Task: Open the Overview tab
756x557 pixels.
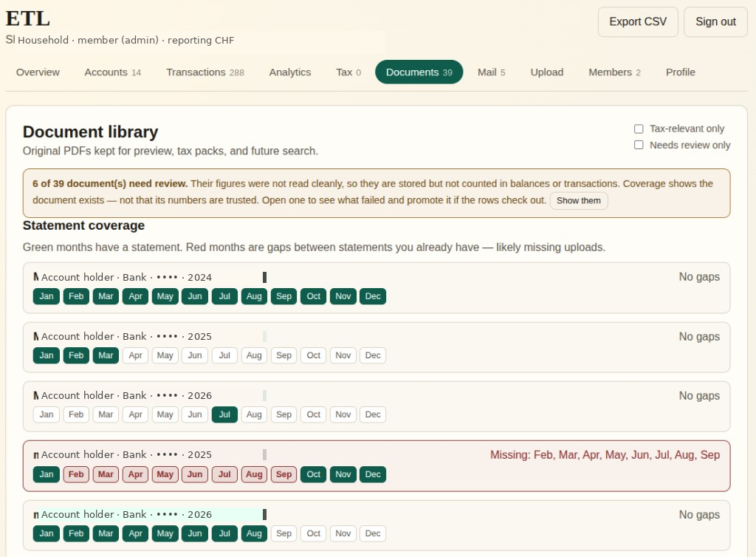Action: point(38,72)
